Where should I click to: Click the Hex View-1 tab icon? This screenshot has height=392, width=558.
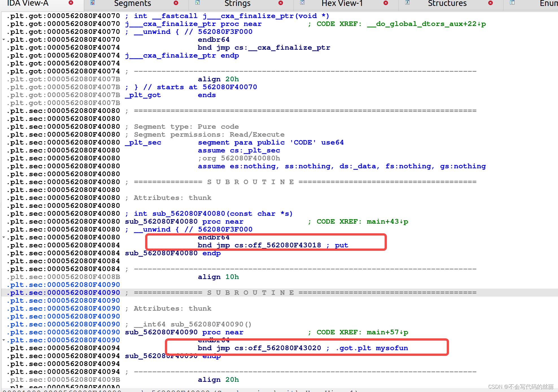pyautogui.click(x=302, y=3)
